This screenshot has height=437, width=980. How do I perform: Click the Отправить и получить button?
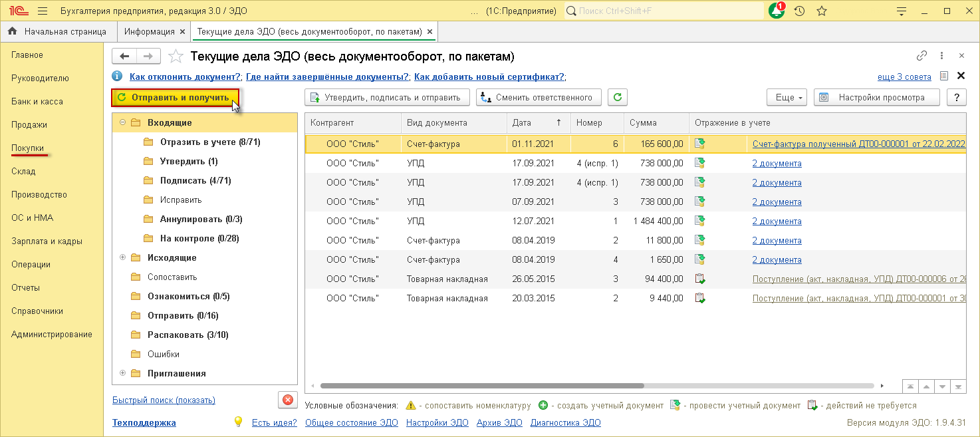[175, 97]
